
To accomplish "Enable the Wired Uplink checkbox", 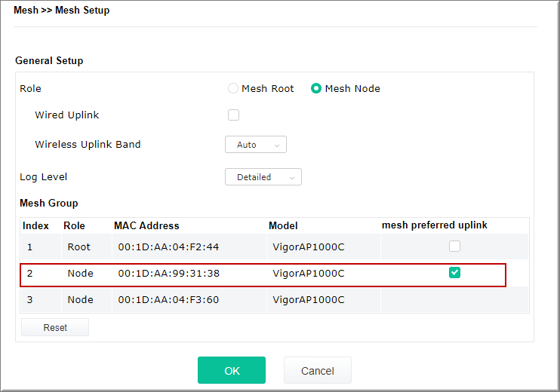I will coord(233,115).
